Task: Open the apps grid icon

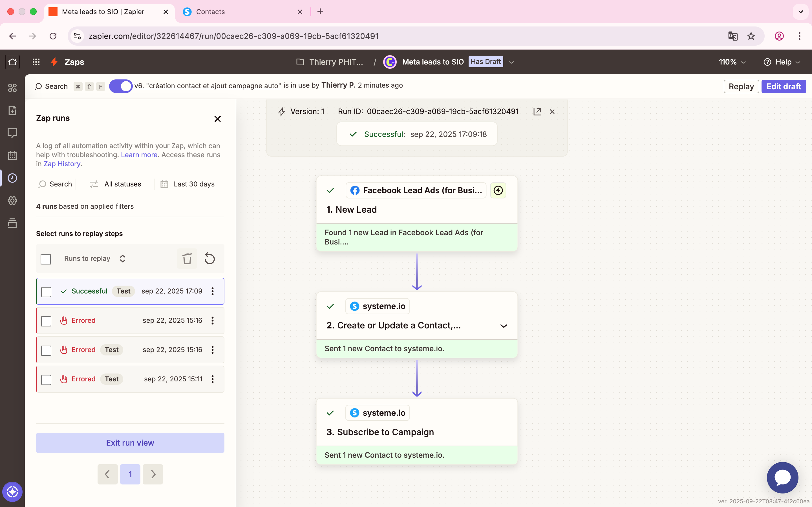Action: point(36,62)
